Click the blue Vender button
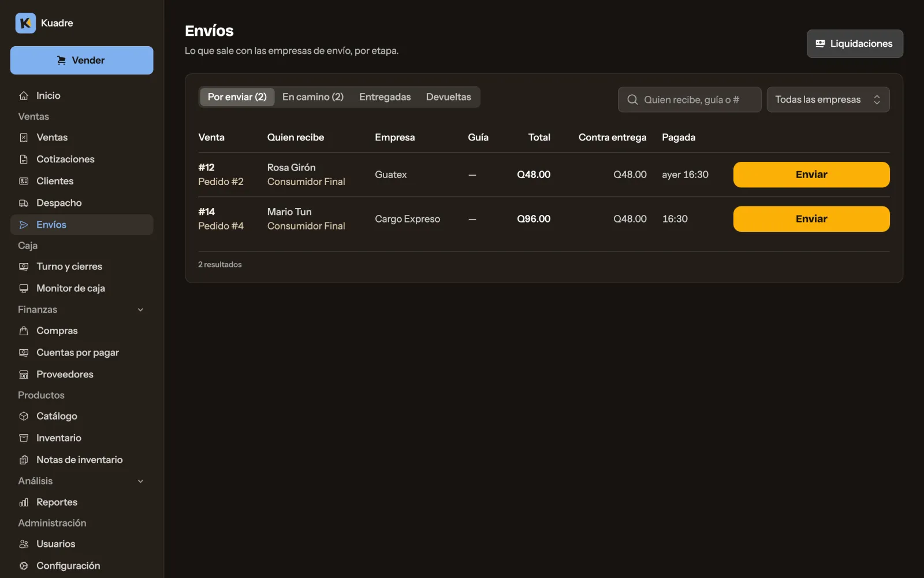924x578 pixels. pyautogui.click(x=81, y=60)
